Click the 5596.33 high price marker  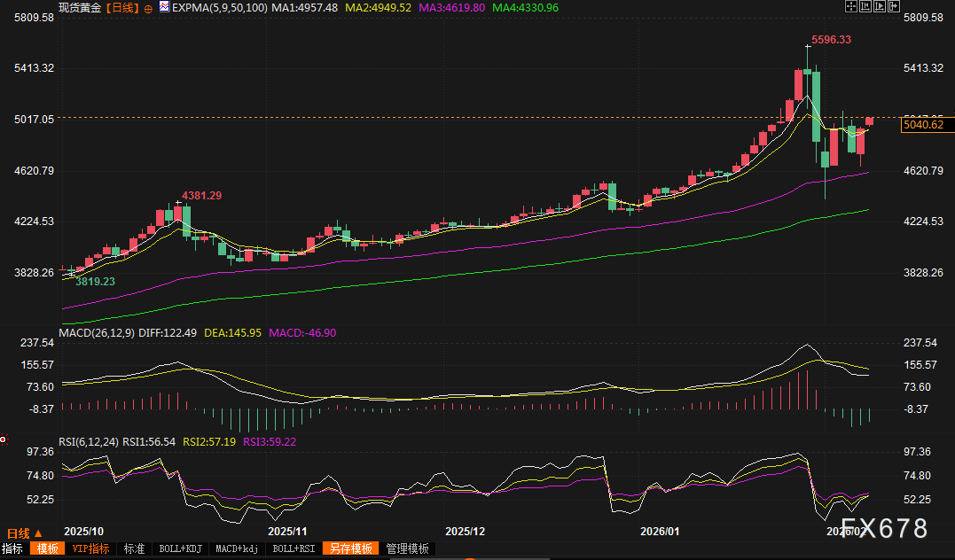[x=832, y=40]
